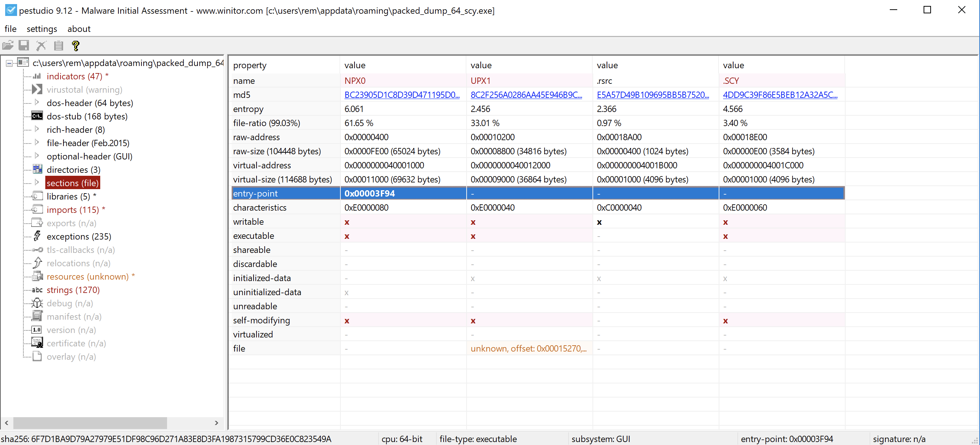Expand the dos-header tree node
Viewport: 980px width, 445px height.
click(x=37, y=103)
